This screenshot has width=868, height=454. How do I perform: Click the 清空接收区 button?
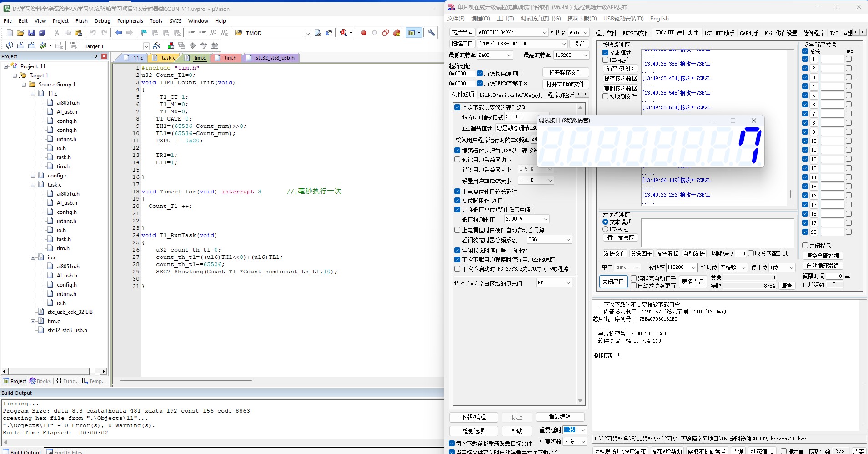tap(620, 68)
